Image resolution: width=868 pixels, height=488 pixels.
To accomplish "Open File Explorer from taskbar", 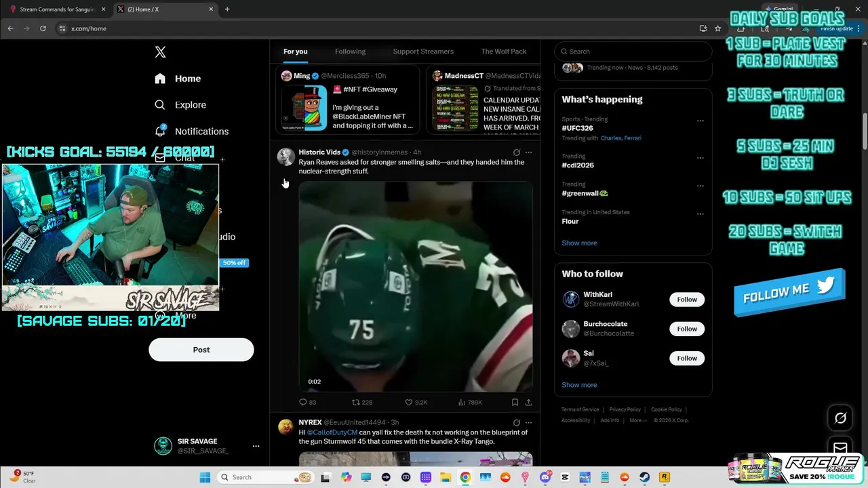I will (446, 477).
